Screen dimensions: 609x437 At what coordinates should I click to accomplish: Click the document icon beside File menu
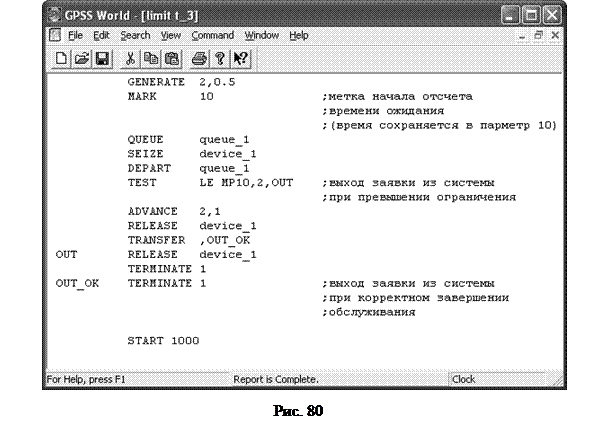pos(55,35)
